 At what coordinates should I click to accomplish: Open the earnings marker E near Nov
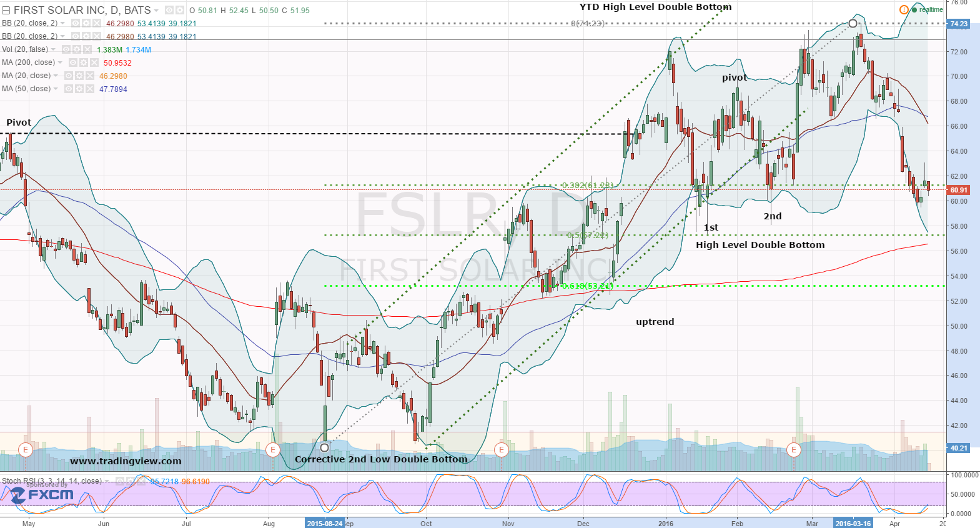pyautogui.click(x=501, y=450)
